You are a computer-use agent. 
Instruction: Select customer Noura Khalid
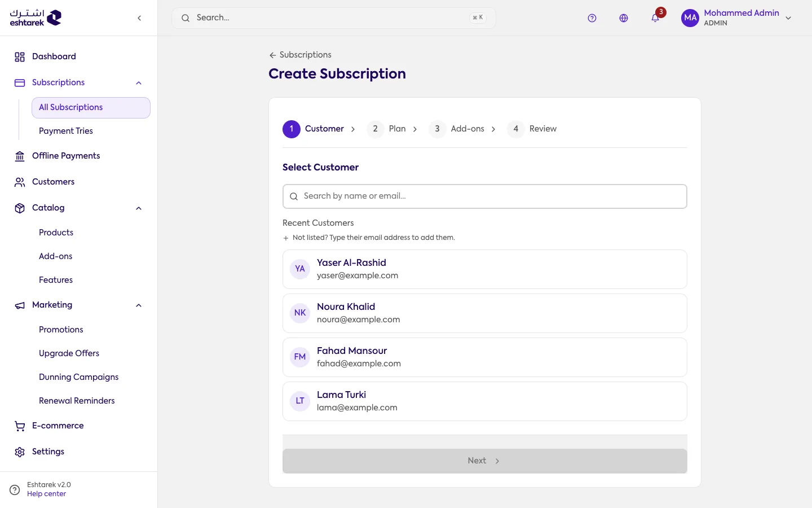coord(485,313)
